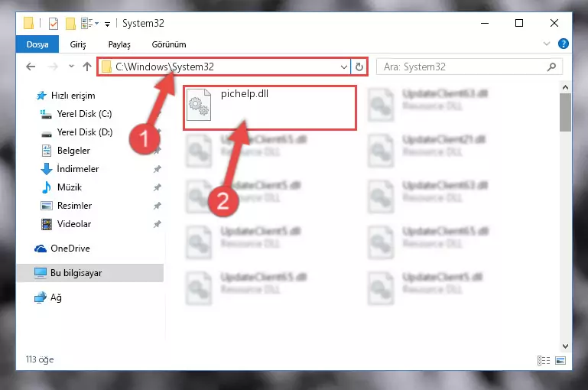588x390 pixels.
Task: Switch to details view icon in status bar
Action: point(544,360)
